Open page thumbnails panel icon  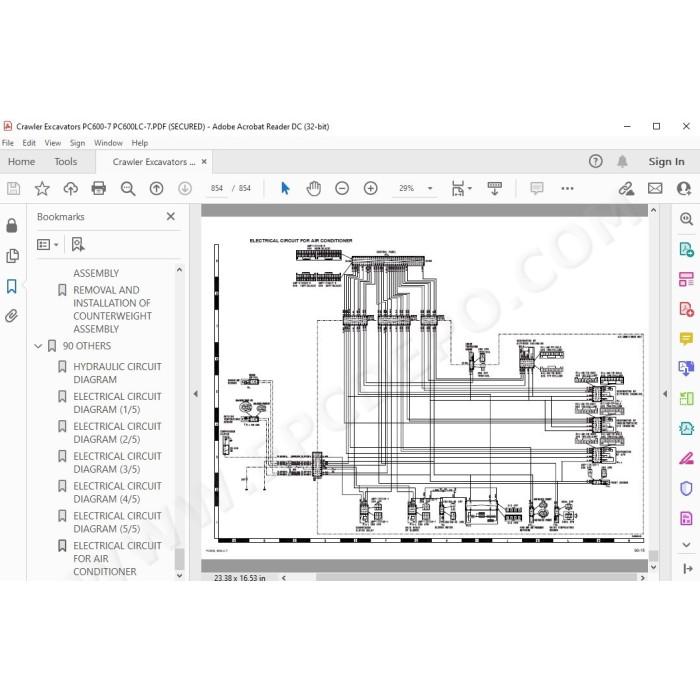(12, 256)
